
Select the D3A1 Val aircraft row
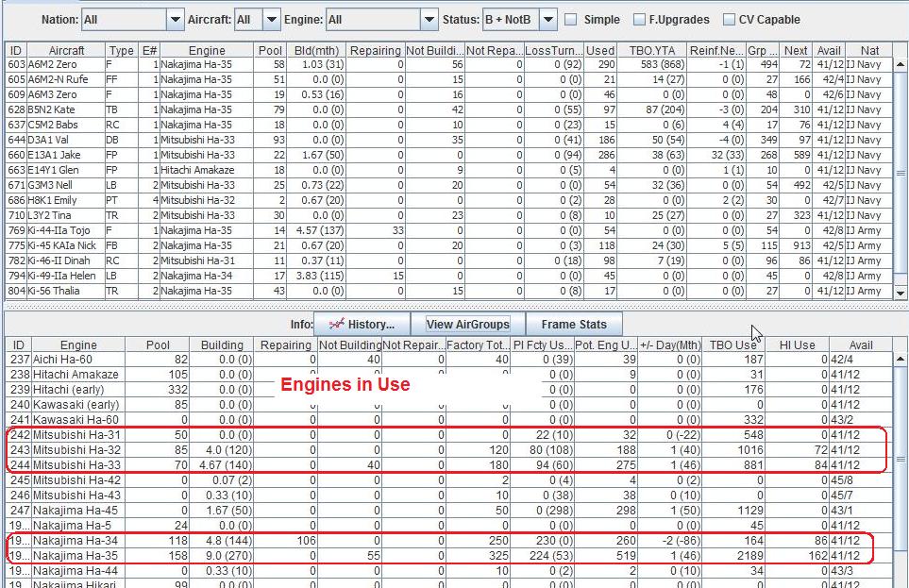[448, 140]
